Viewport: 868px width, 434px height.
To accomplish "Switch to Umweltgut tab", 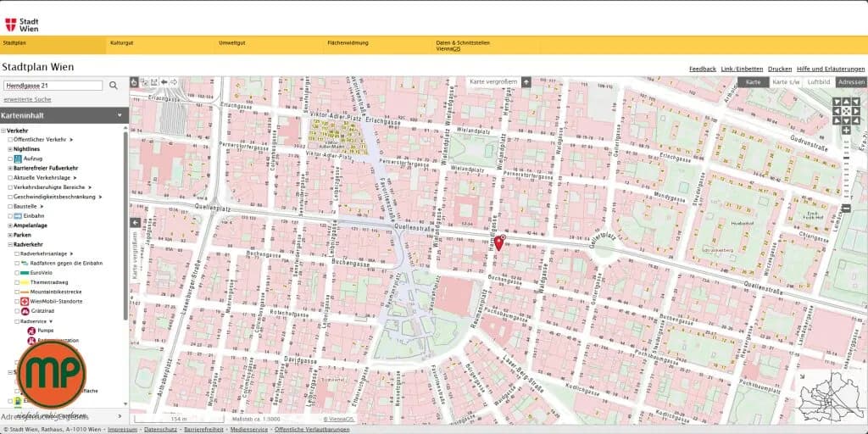I will 232,42.
